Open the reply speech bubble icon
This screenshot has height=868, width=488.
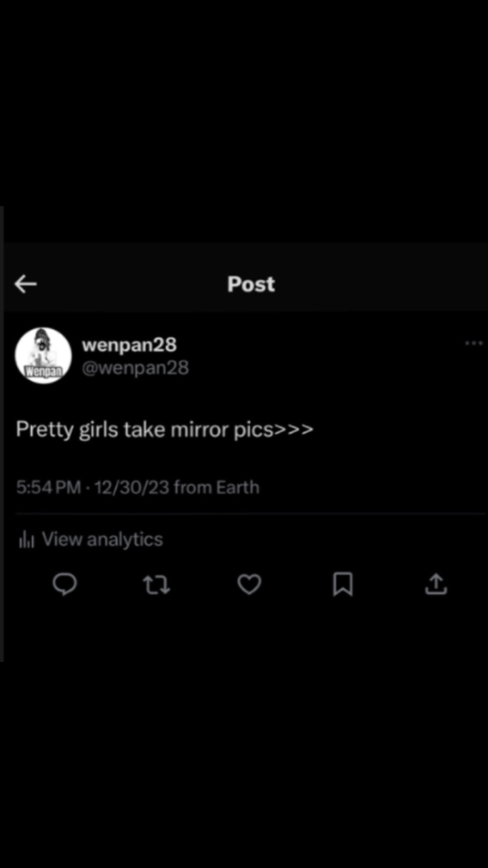65,584
